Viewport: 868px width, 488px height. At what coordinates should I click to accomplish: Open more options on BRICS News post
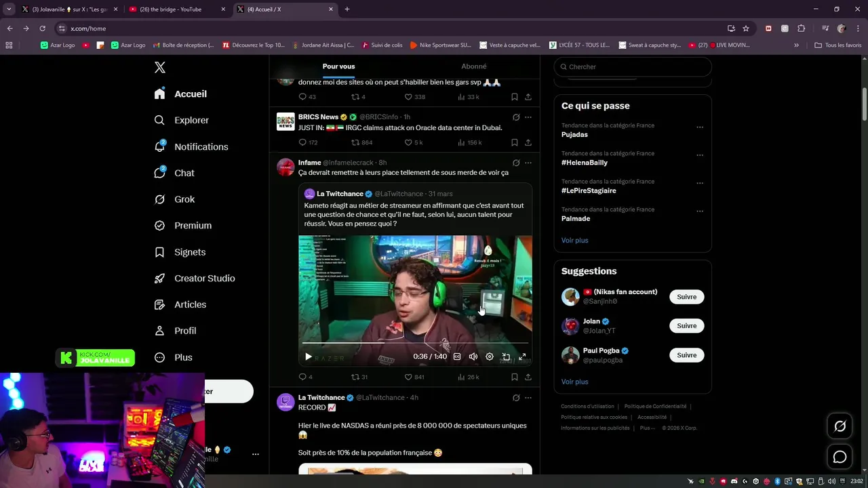(x=528, y=117)
